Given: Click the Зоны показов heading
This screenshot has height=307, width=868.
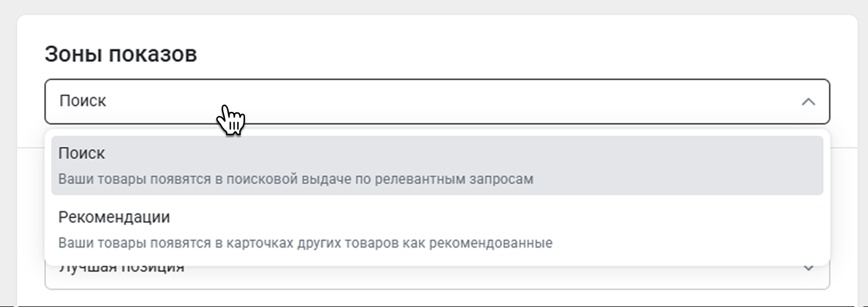Looking at the screenshot, I should [120, 54].
